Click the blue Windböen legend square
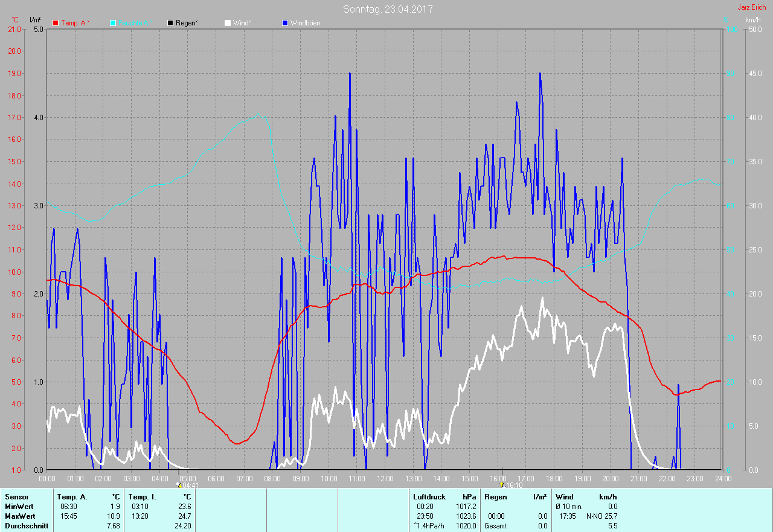773x532 pixels. (x=285, y=23)
